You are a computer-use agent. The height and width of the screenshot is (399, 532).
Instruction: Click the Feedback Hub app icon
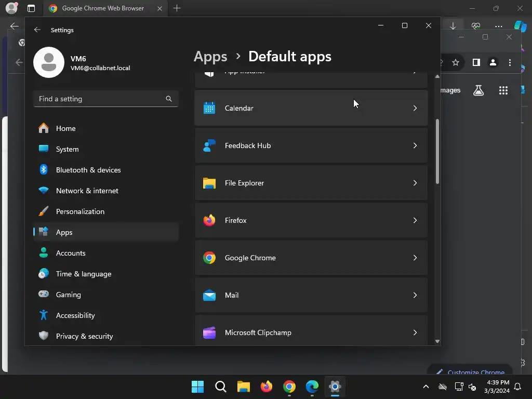(x=209, y=145)
